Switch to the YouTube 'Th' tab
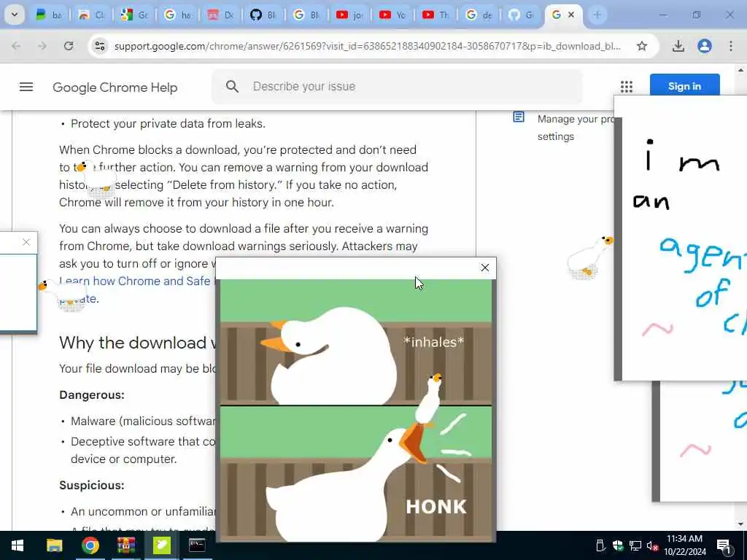The height and width of the screenshot is (560, 747). 436,15
